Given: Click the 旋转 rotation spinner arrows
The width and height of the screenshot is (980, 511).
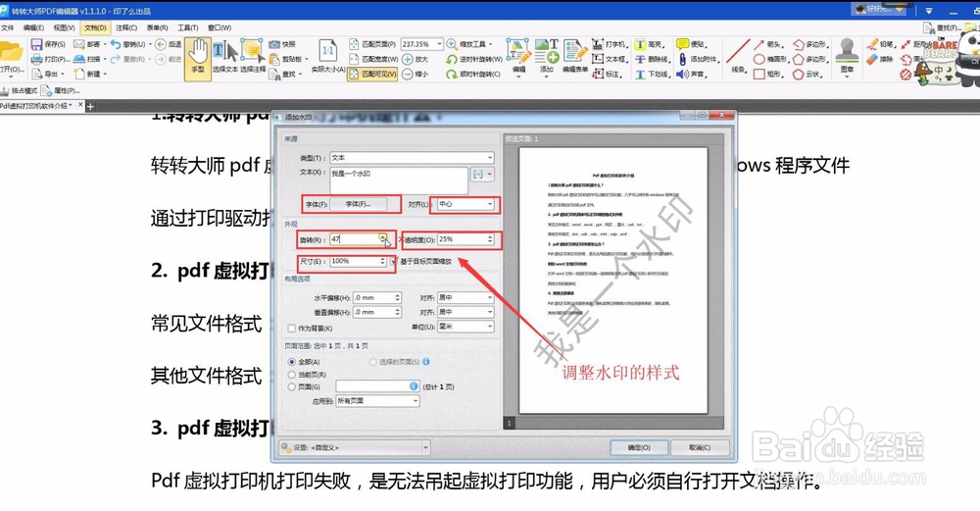Looking at the screenshot, I should pos(382,239).
